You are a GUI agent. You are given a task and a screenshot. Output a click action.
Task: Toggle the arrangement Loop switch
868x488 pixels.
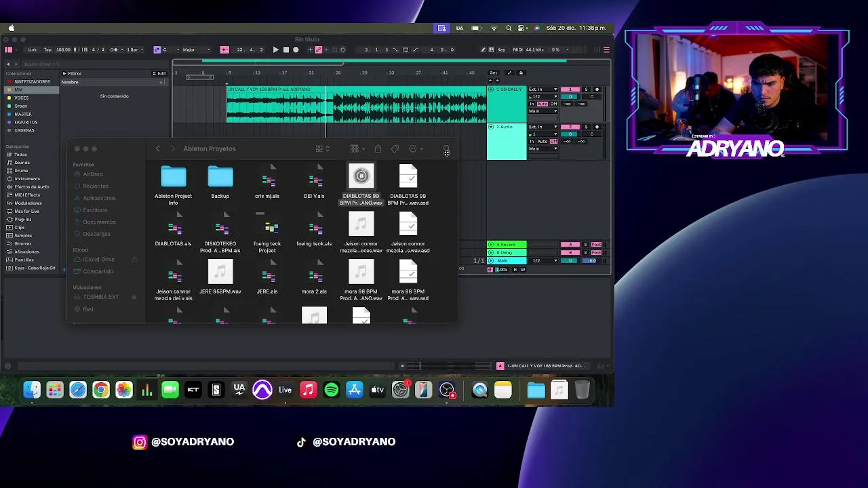(406, 49)
